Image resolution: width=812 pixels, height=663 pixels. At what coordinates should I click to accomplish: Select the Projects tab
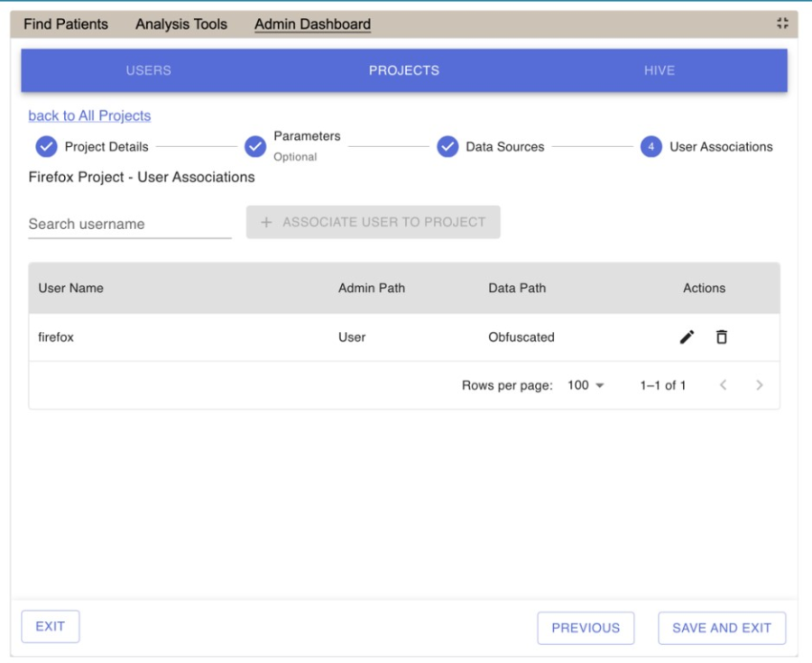click(x=404, y=70)
